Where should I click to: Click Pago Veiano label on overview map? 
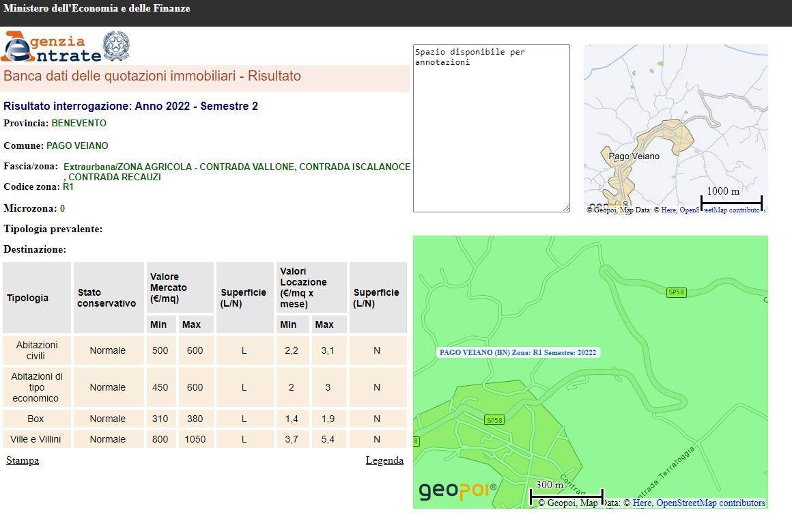(x=634, y=156)
